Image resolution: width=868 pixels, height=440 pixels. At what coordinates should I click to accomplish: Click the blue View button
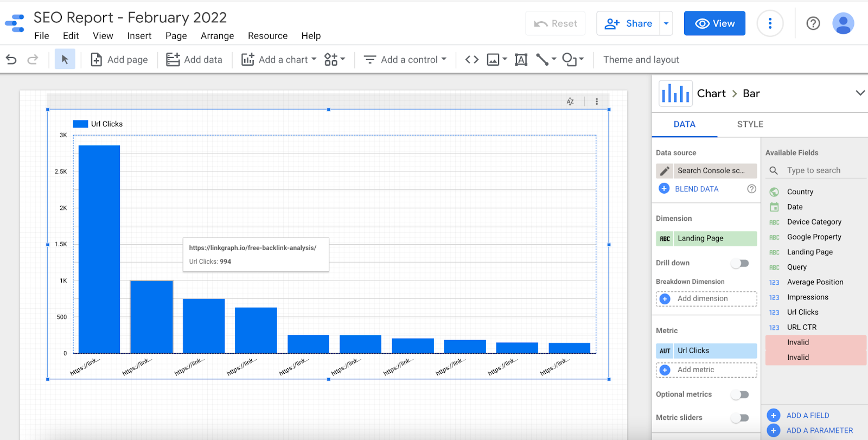714,23
